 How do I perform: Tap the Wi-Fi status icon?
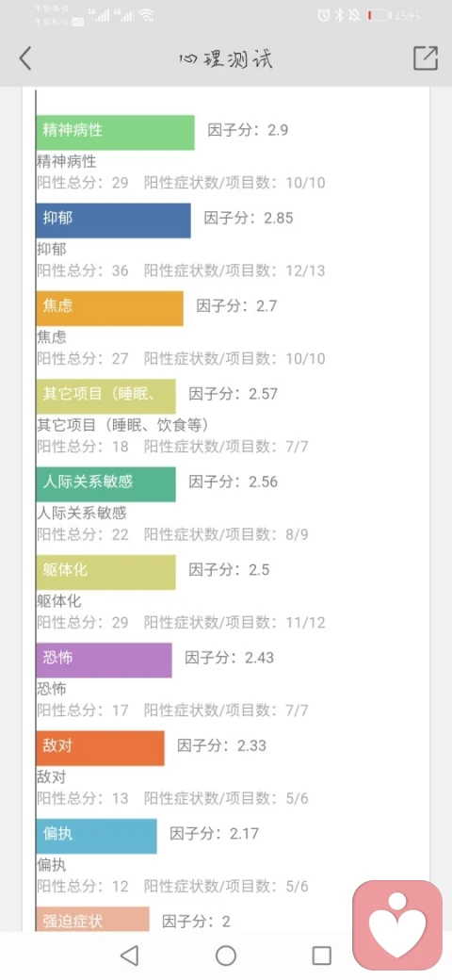pyautogui.click(x=146, y=16)
